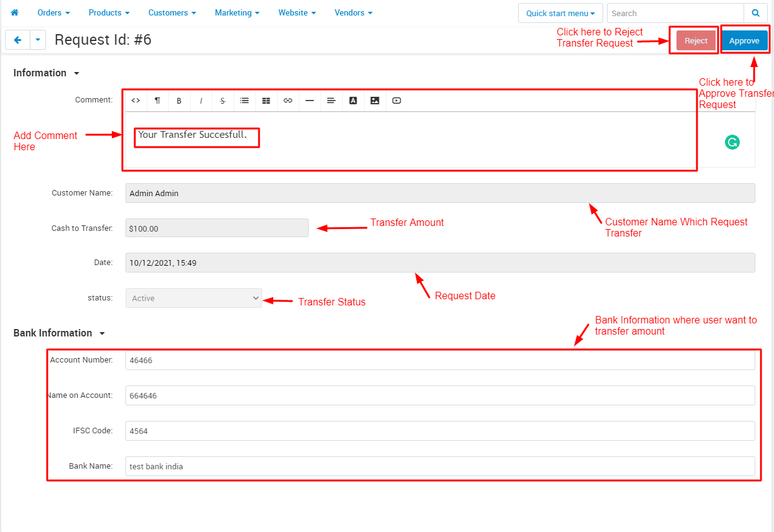
Task: Insert a table in comment editor
Action: 266,101
